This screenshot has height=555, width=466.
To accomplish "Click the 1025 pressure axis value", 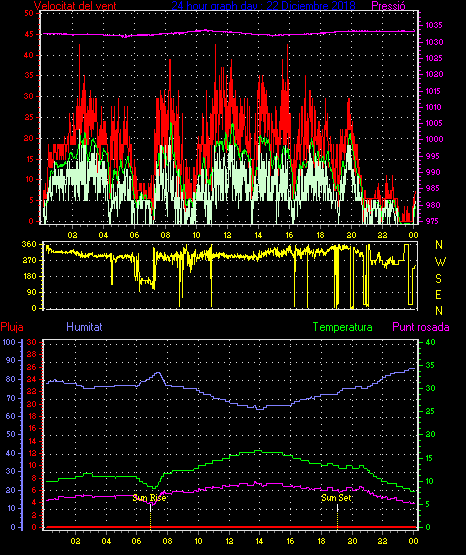I will point(434,58).
